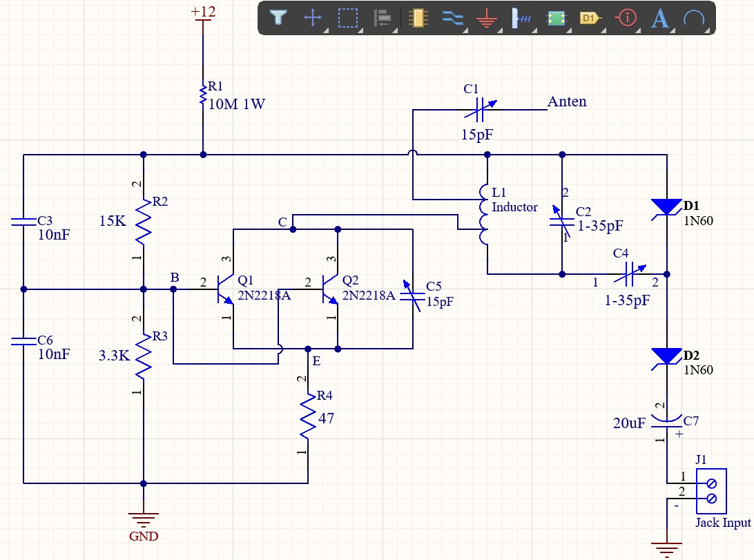The width and height of the screenshot is (754, 560).
Task: Click the GND power port tool
Action: pyautogui.click(x=487, y=19)
